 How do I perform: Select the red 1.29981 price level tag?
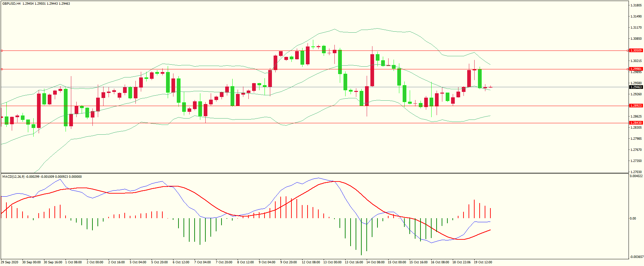[x=636, y=69]
